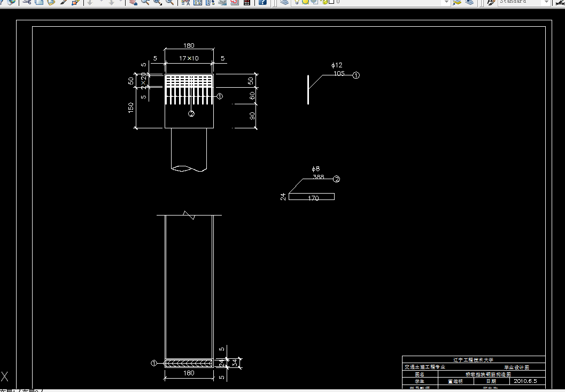Viewport: 565px width, 392px height.
Task: Select 毕业设计图 title block text
Action: (x=516, y=367)
